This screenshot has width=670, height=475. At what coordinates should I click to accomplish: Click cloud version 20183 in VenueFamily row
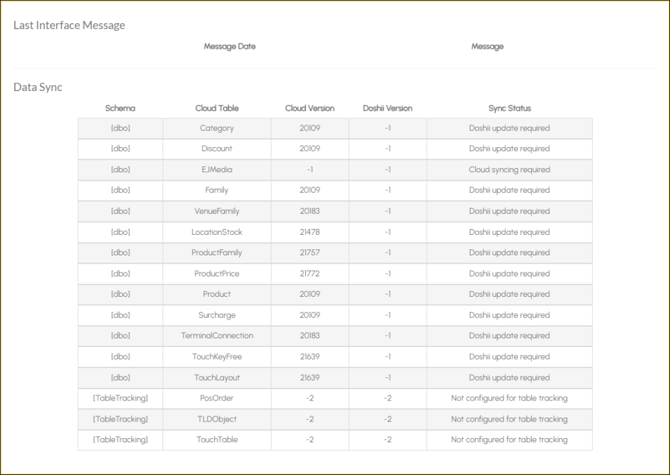(310, 211)
